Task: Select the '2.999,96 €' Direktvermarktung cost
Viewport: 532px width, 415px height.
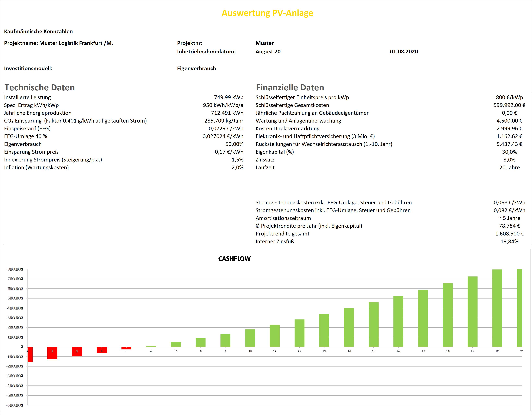Action: [509, 128]
